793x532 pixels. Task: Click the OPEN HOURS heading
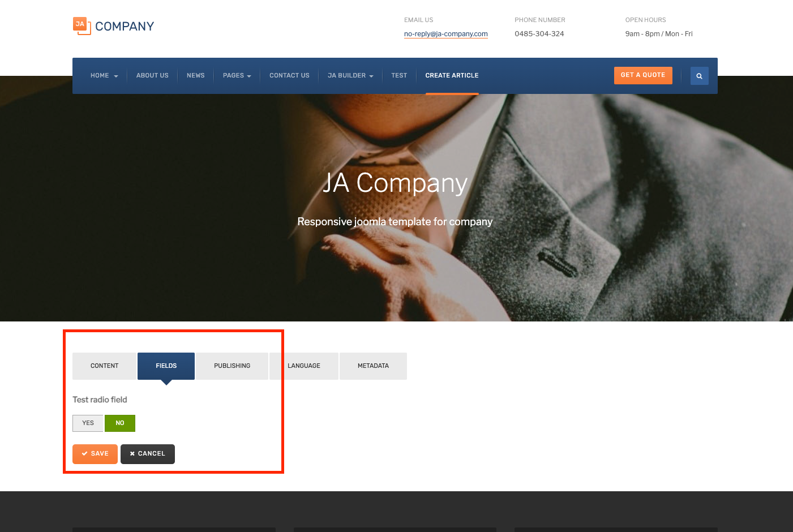click(x=646, y=20)
